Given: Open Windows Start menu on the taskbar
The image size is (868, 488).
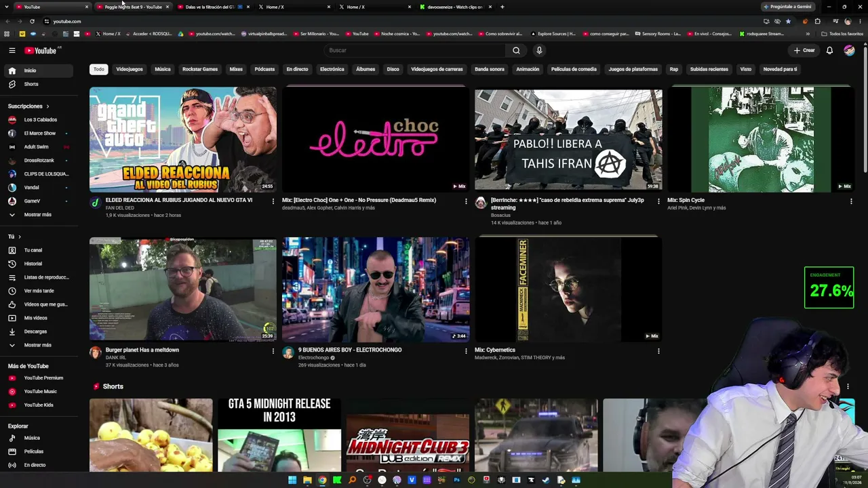Looking at the screenshot, I should (292, 480).
